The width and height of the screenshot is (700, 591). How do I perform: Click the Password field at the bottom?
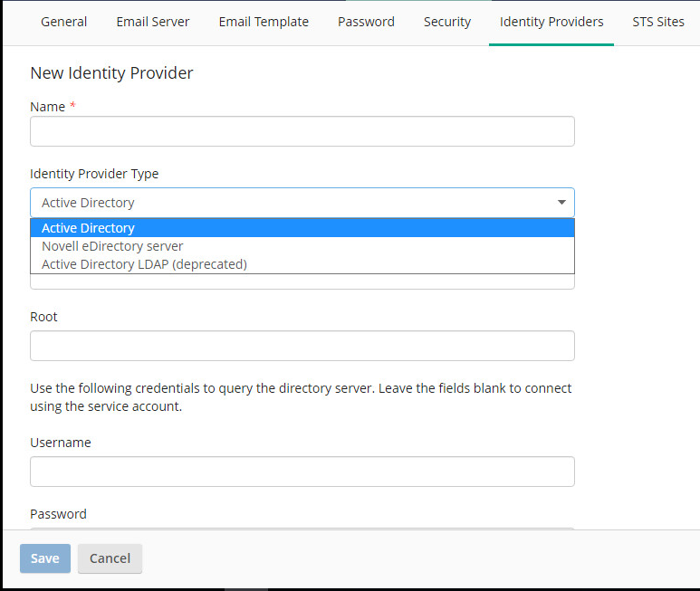[302, 529]
